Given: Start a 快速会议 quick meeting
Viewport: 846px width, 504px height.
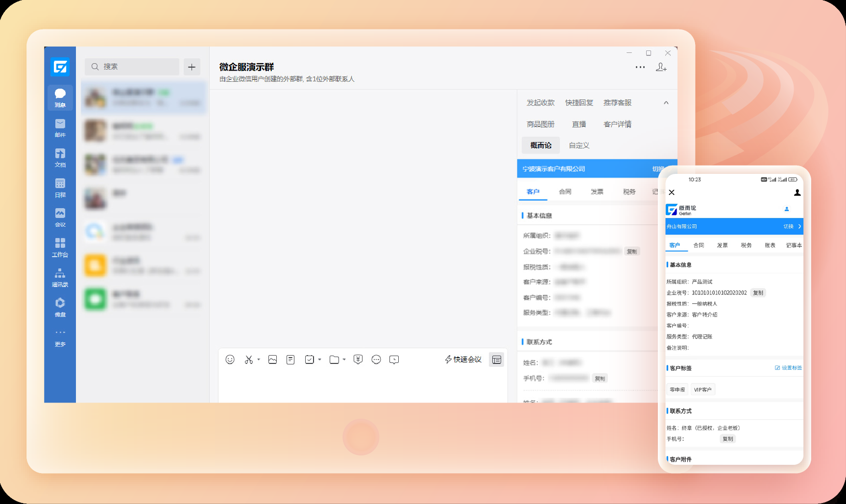Looking at the screenshot, I should (x=463, y=360).
